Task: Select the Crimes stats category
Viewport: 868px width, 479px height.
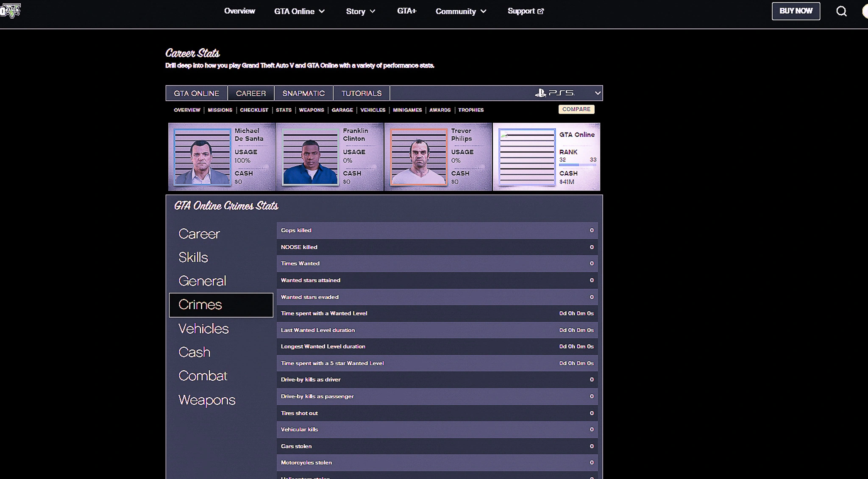Action: pyautogui.click(x=221, y=305)
